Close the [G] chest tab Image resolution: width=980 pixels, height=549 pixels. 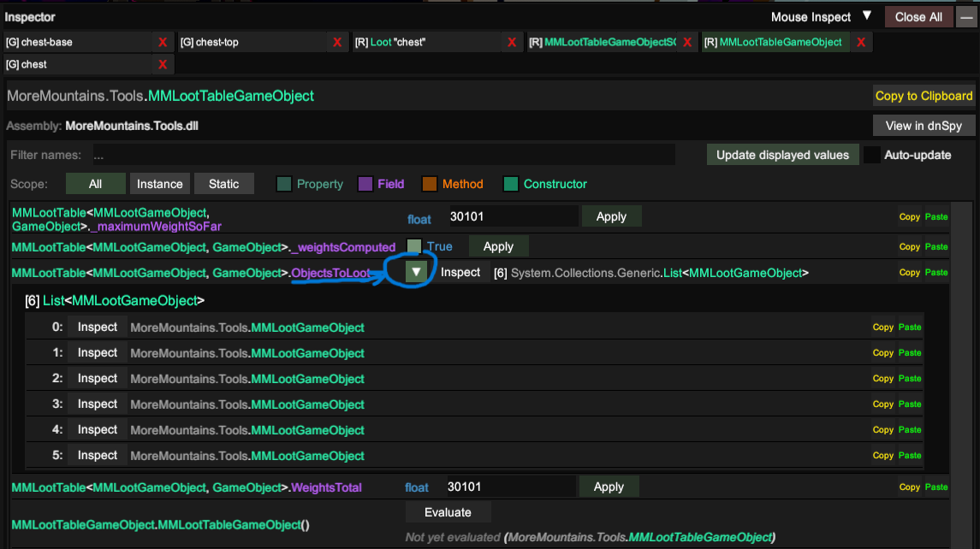click(163, 64)
